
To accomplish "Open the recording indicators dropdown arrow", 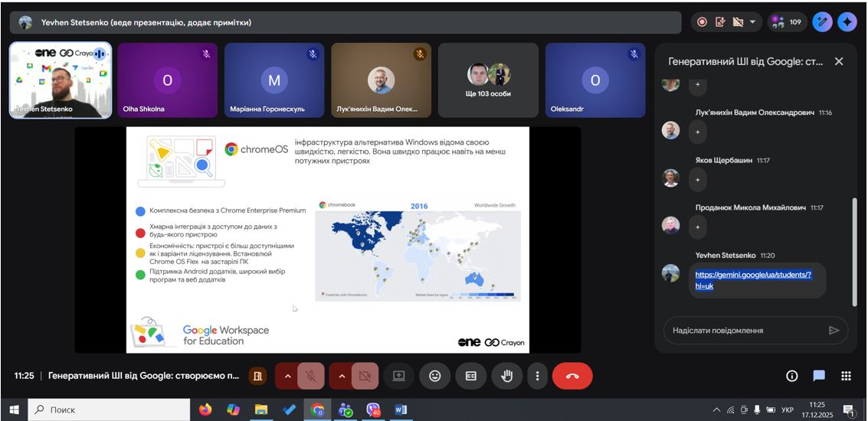I will point(752,22).
